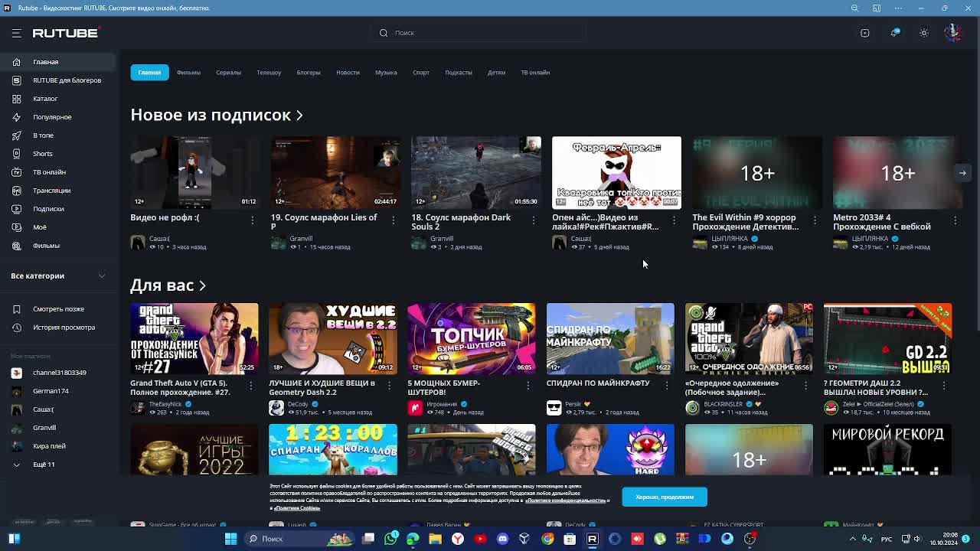Open options for 5 мощных бумер-шутеров video
Screen dimensions: 980x551
pyautogui.click(x=528, y=386)
